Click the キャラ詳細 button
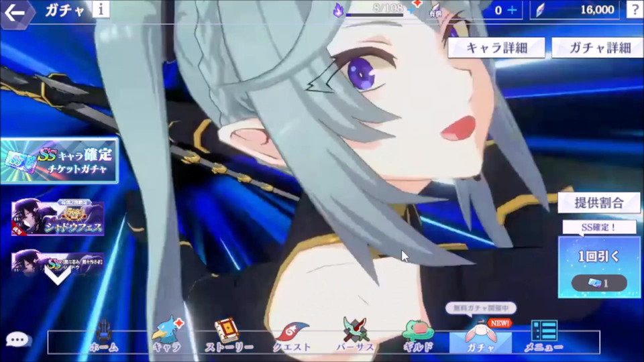Viewport: 644px width, 362px height. [496, 48]
